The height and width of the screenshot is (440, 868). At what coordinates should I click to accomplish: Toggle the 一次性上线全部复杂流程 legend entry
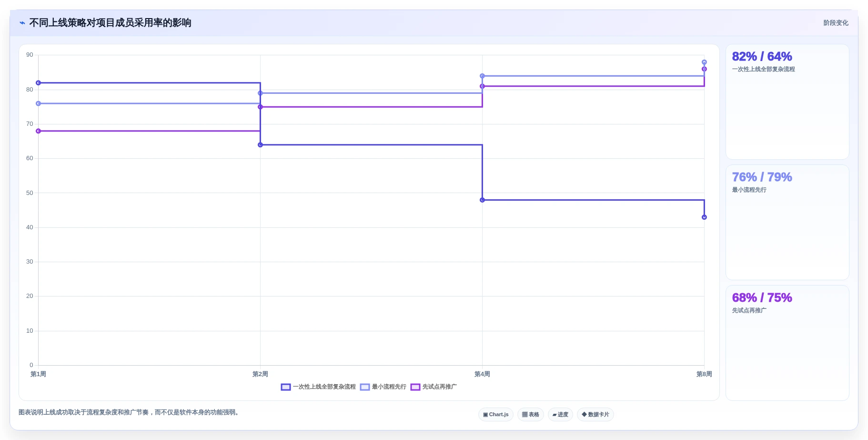tap(318, 387)
